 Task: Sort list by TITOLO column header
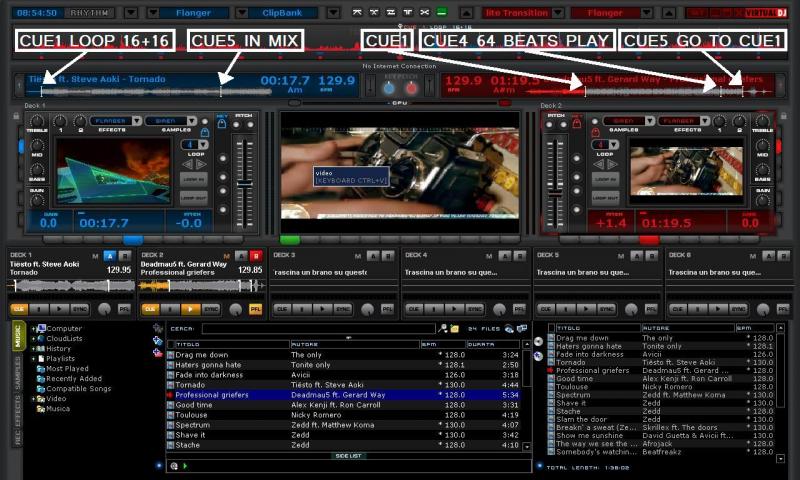click(233, 344)
